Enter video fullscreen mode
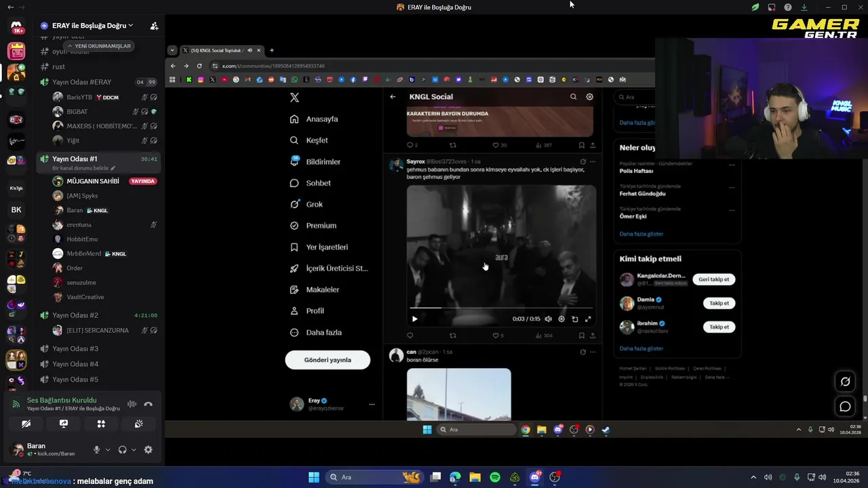 pos(588,319)
